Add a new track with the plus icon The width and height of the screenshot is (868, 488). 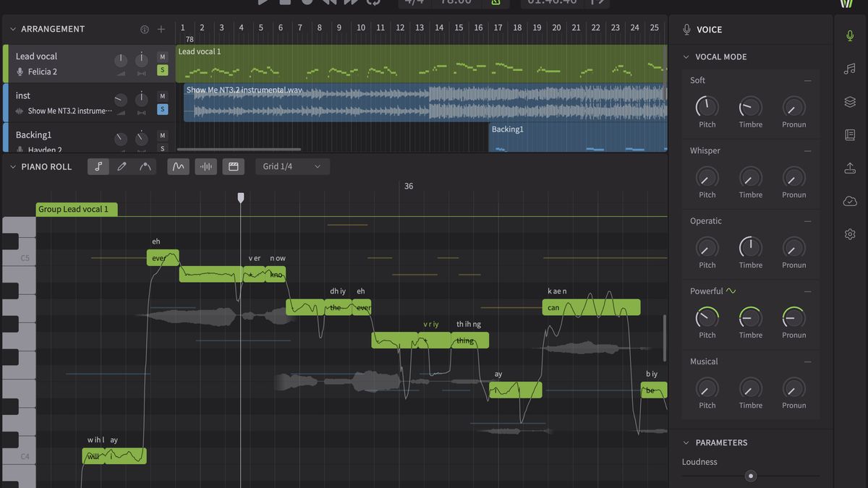pos(161,30)
